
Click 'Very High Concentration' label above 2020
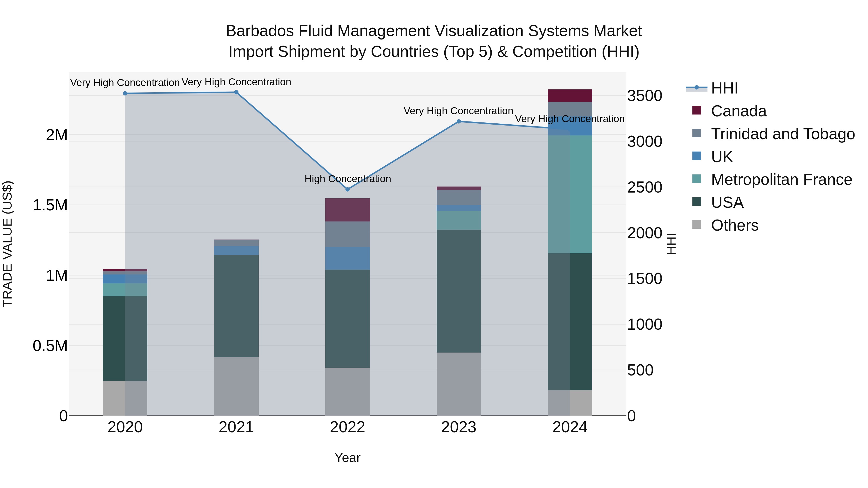point(125,82)
